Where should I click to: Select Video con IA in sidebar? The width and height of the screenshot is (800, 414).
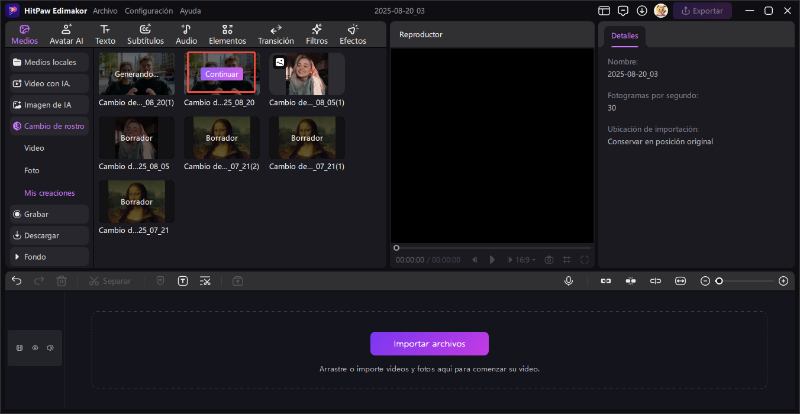[49, 84]
